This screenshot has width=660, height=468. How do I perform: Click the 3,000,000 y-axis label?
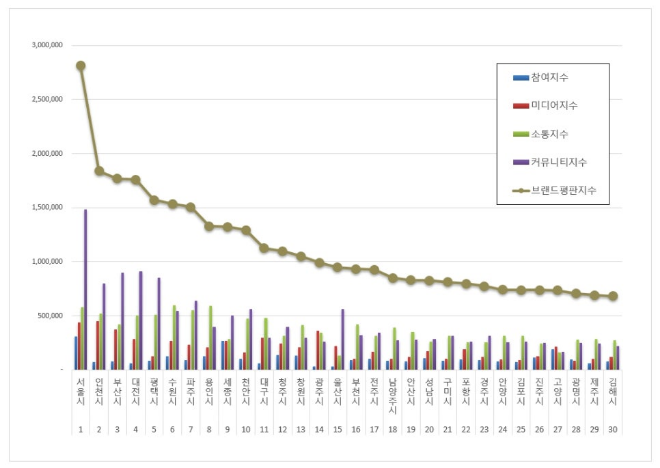coord(47,46)
